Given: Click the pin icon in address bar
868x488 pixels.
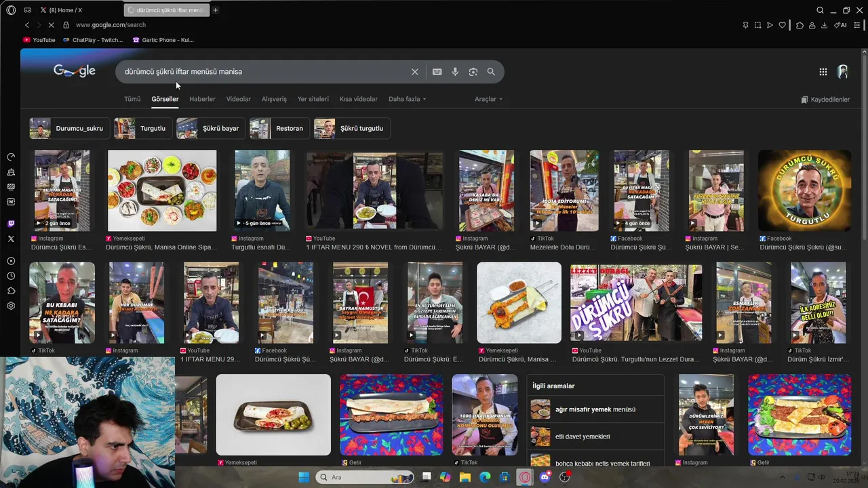Looking at the screenshot, I should [745, 25].
